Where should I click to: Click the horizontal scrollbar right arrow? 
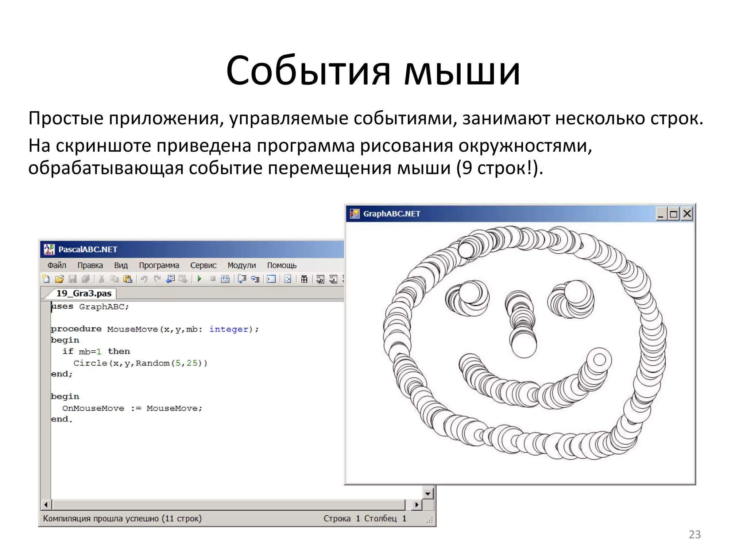point(416,505)
